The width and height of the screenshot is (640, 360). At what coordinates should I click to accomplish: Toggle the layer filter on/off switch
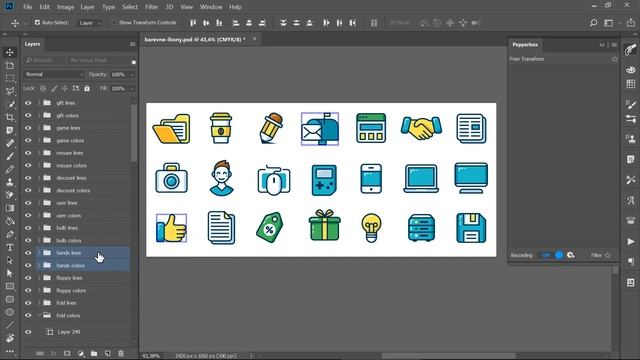133,62
